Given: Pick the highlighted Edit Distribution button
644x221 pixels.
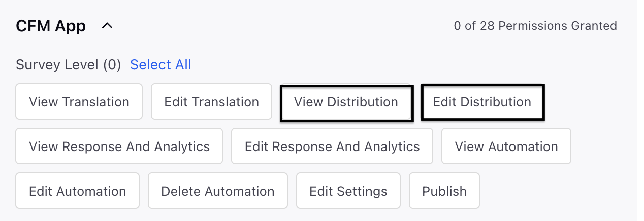Looking at the screenshot, I should point(482,102).
